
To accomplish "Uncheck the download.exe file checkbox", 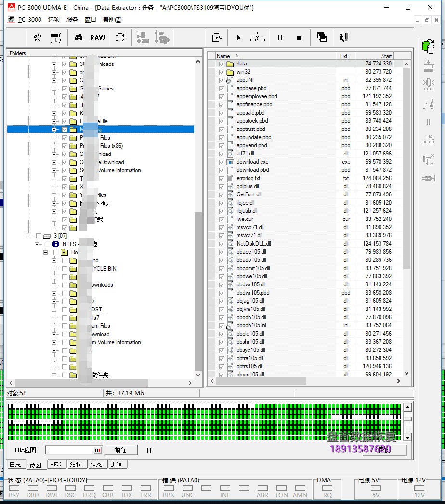I will 222,162.
